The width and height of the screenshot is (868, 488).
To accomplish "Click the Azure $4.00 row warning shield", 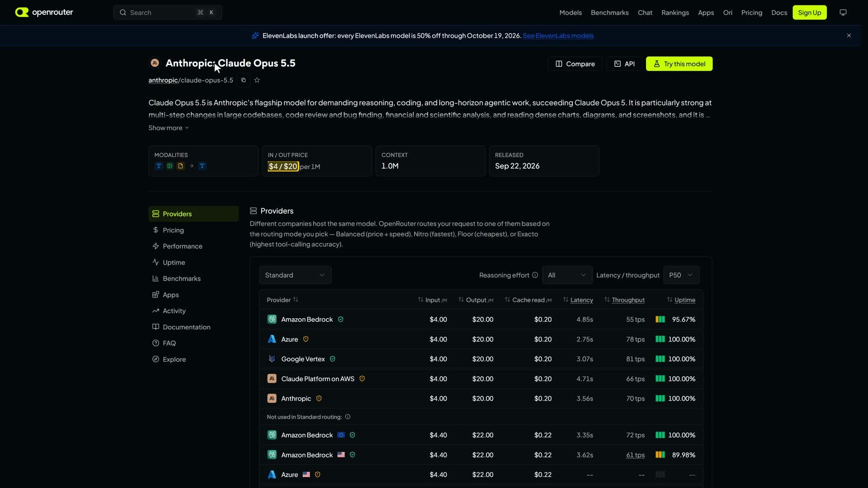I will pos(306,339).
